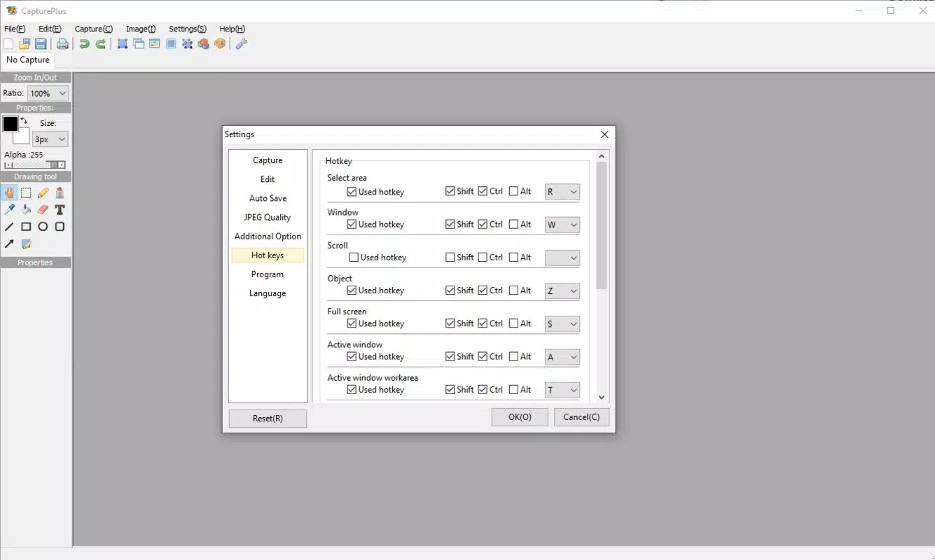
Task: Select the Text tool
Action: tap(60, 209)
